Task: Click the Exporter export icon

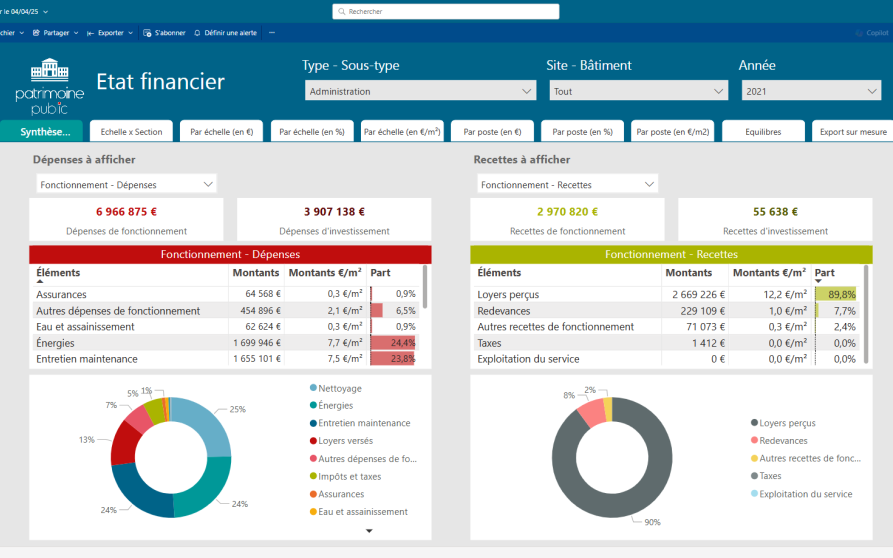Action: click(91, 33)
